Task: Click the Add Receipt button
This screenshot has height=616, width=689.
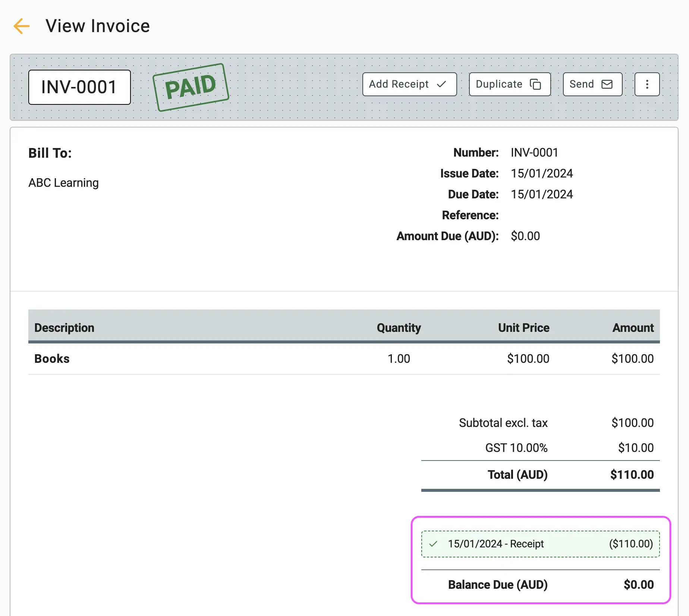Action: click(x=409, y=84)
